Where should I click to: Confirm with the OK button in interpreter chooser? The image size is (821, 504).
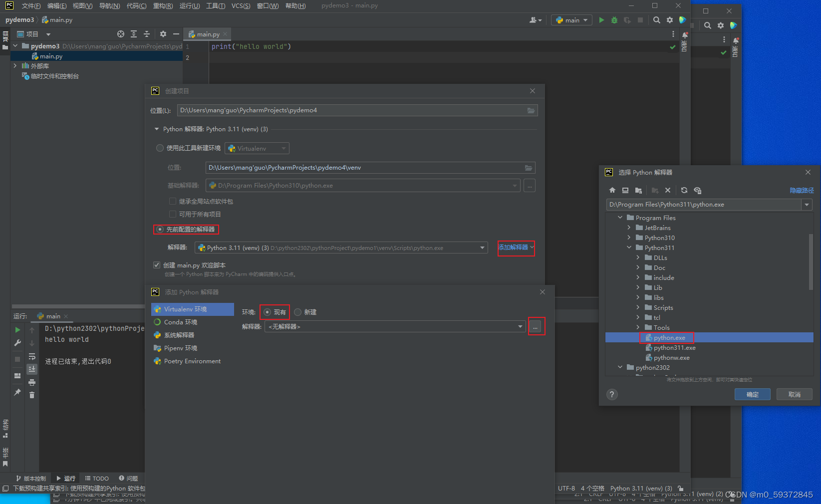coord(752,394)
